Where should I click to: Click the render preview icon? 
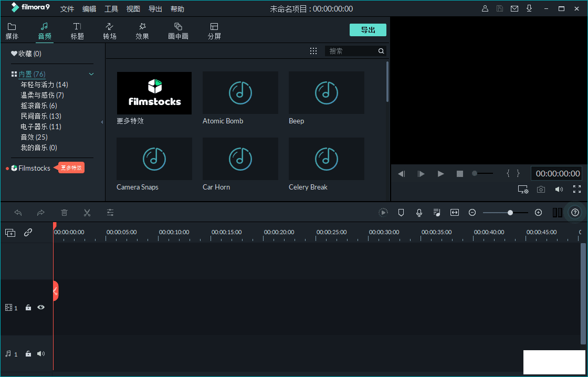[383, 213]
